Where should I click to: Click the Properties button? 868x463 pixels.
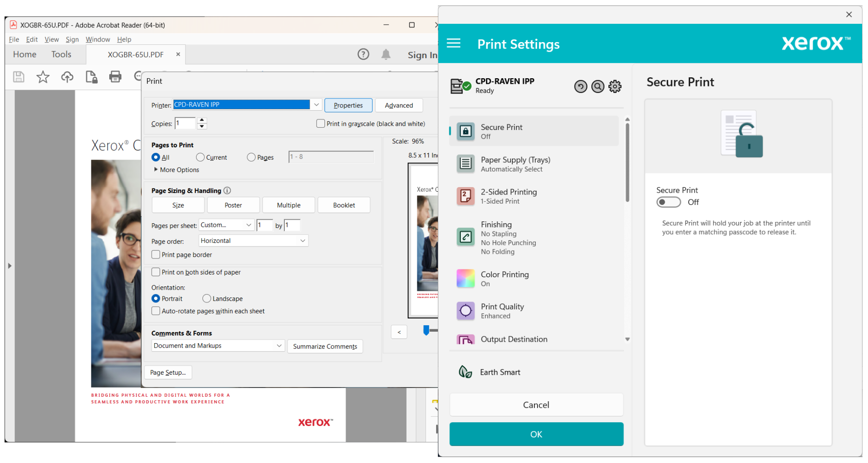point(348,105)
